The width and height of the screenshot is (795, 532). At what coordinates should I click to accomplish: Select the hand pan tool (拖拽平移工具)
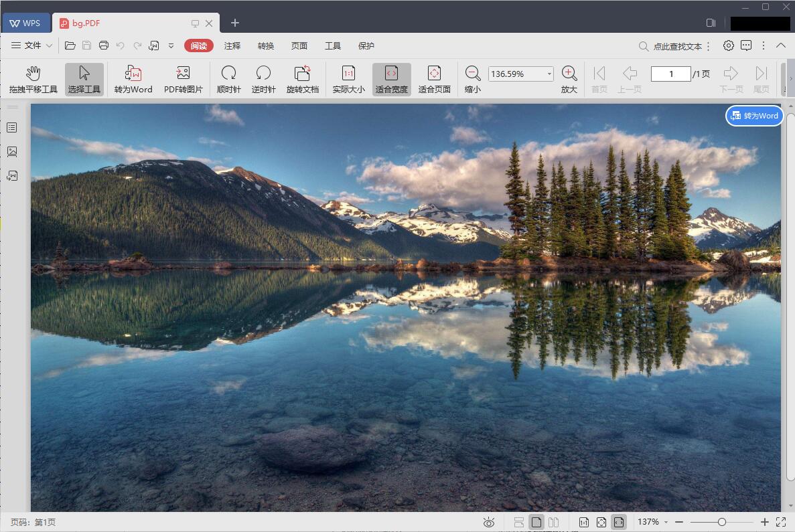coord(33,80)
